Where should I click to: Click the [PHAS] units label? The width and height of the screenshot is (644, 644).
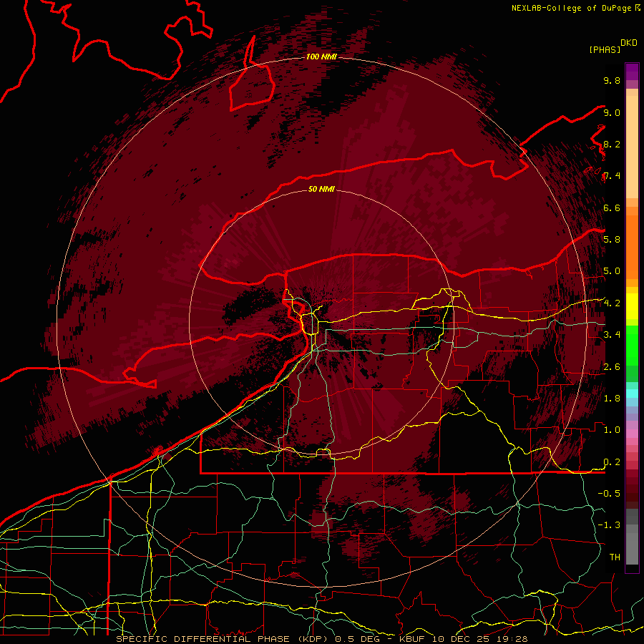(605, 49)
